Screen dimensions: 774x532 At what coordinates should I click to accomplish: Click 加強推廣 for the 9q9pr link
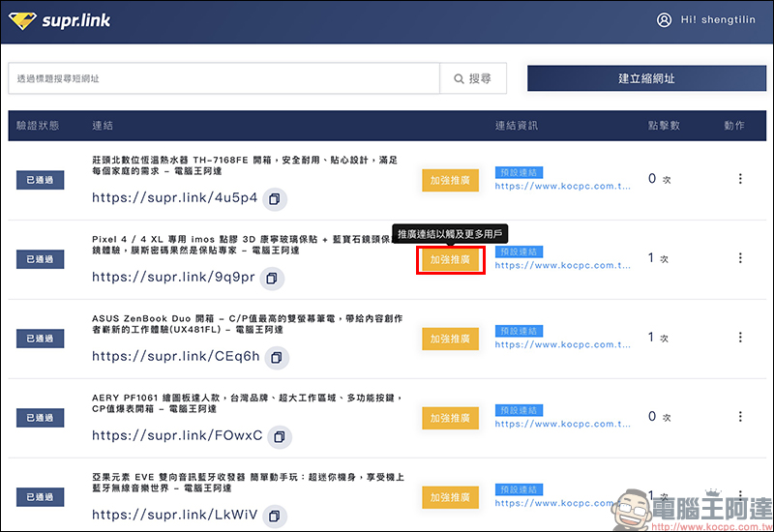coord(450,259)
